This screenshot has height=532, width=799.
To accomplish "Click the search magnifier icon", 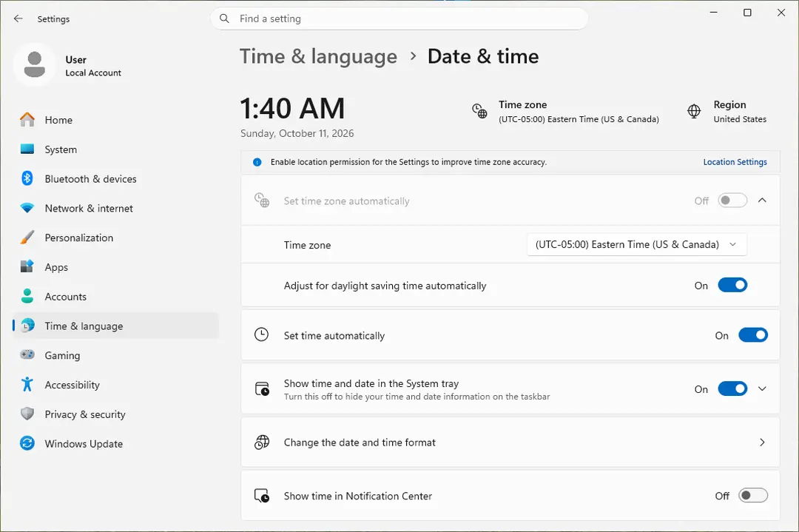I will coord(224,18).
